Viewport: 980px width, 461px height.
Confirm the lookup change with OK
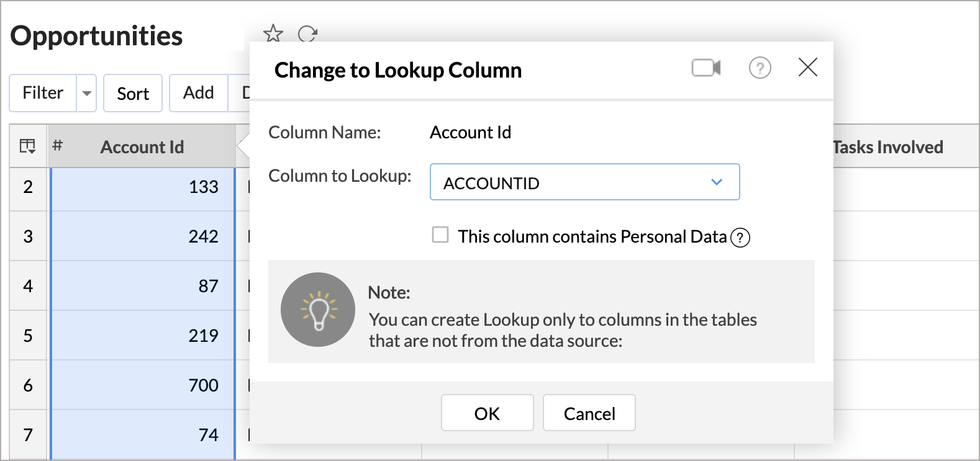pos(487,413)
